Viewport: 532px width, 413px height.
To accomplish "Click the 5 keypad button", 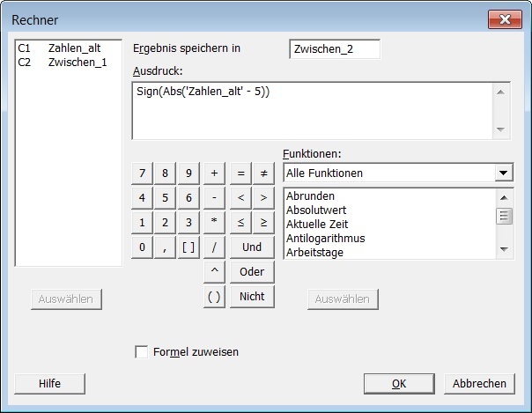I will (x=165, y=197).
